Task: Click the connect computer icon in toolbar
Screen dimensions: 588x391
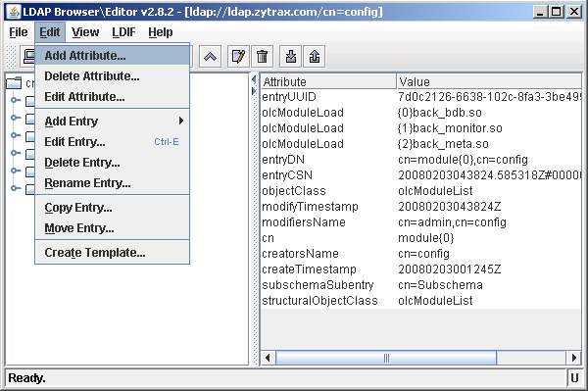Action: click(x=27, y=57)
